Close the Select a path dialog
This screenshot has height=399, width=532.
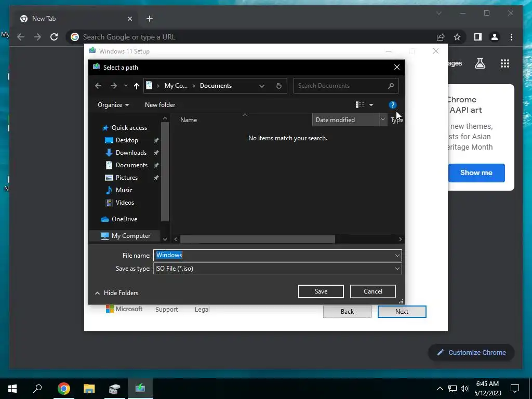(396, 67)
